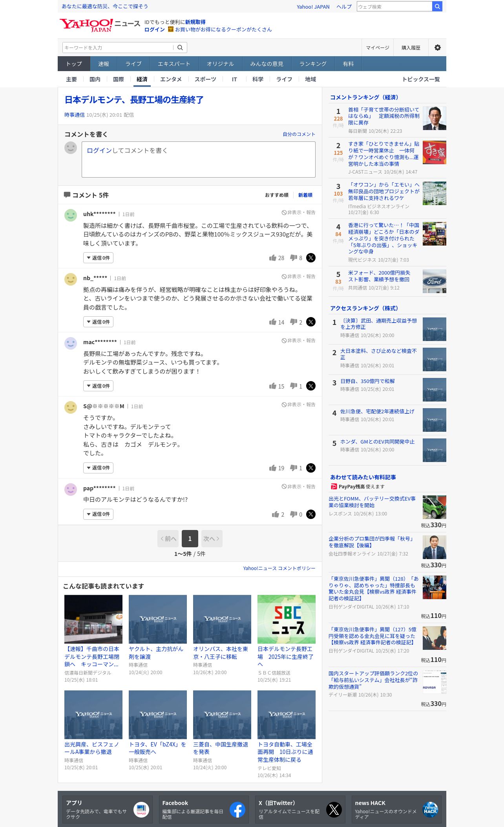Open Yahoo!ニュース コメントポリシー link
The height and width of the screenshot is (827, 504).
279,568
